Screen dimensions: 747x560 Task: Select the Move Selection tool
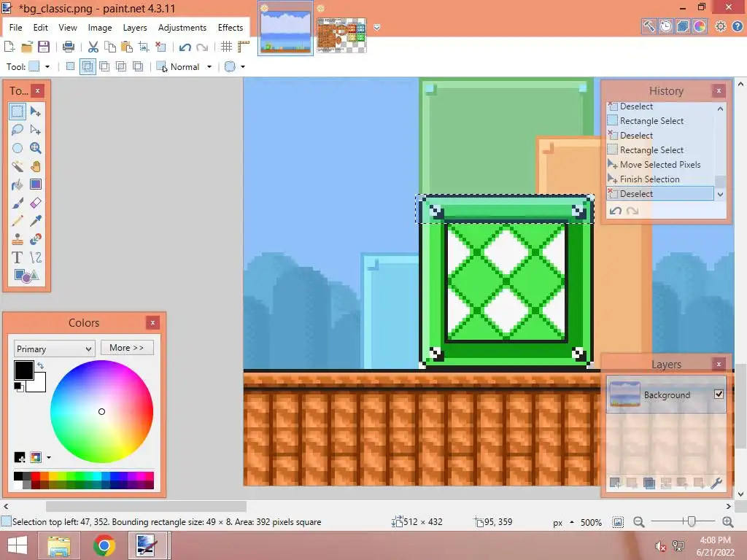(35, 130)
